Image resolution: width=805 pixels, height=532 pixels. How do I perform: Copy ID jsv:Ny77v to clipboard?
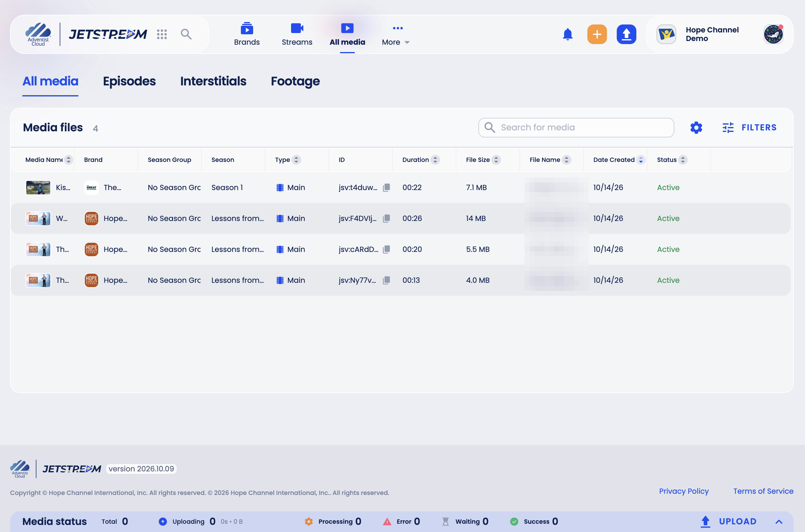386,280
